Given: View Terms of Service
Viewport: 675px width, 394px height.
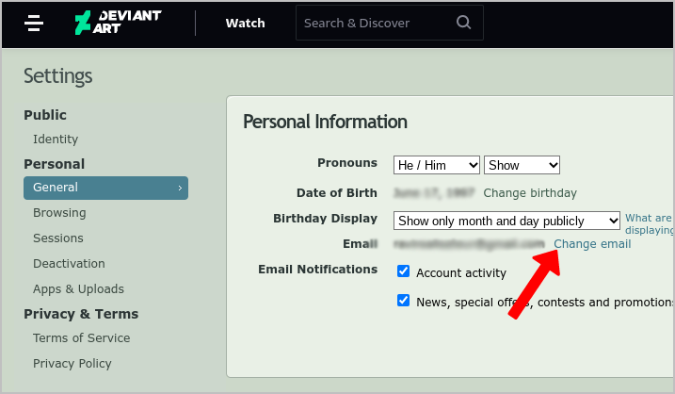Looking at the screenshot, I should 81,338.
